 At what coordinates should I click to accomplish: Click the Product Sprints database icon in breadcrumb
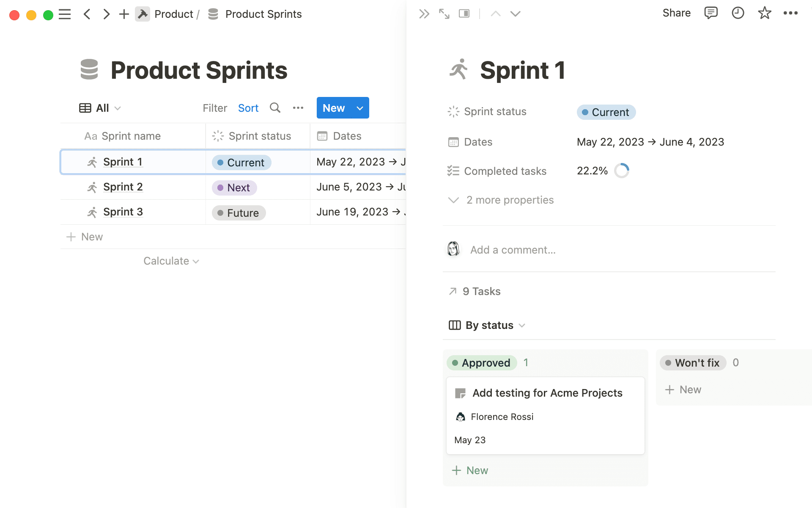[x=213, y=14]
